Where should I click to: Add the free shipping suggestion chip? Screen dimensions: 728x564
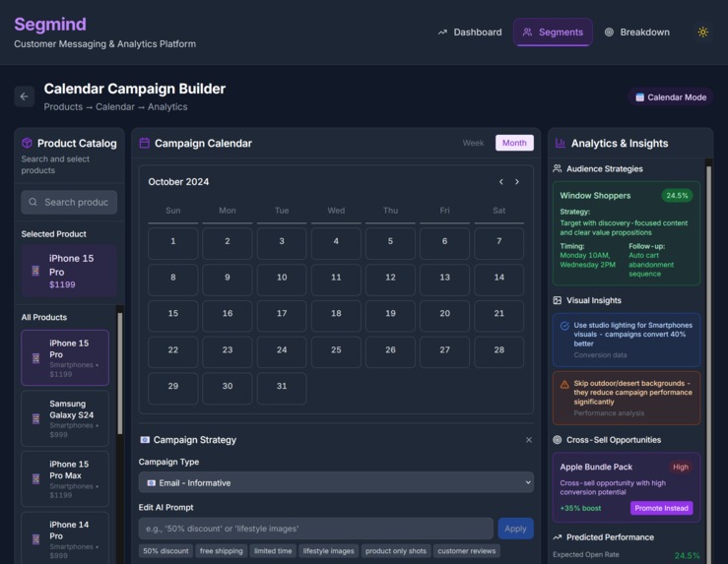point(222,551)
